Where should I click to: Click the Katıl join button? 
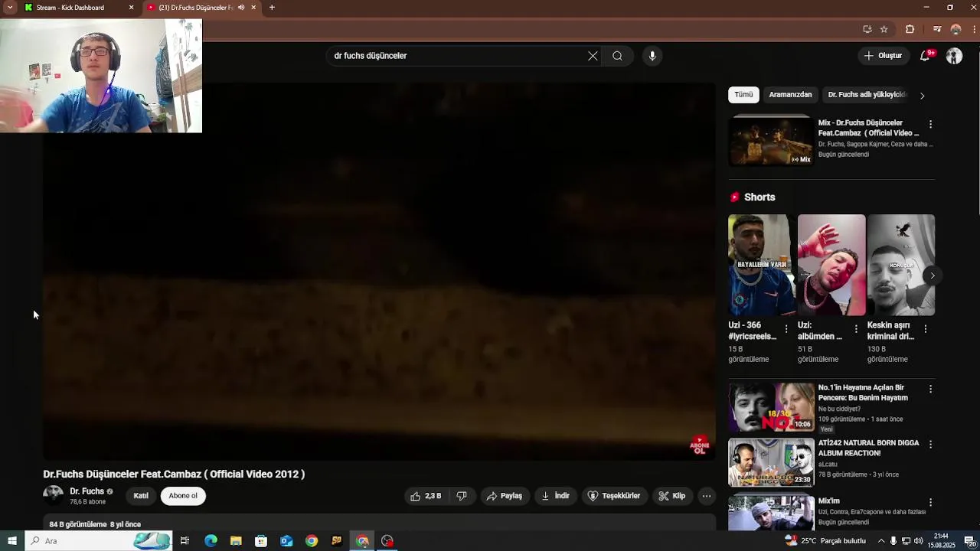[141, 496]
